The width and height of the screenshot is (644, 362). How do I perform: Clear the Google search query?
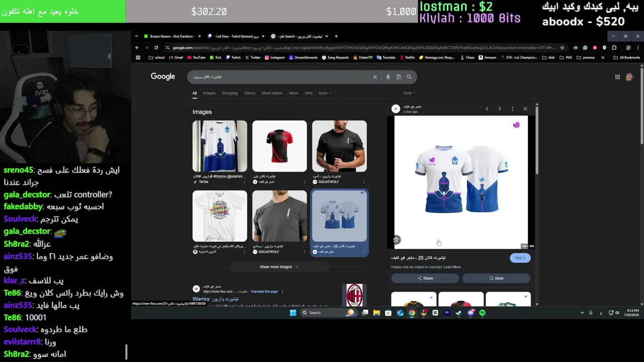(374, 77)
